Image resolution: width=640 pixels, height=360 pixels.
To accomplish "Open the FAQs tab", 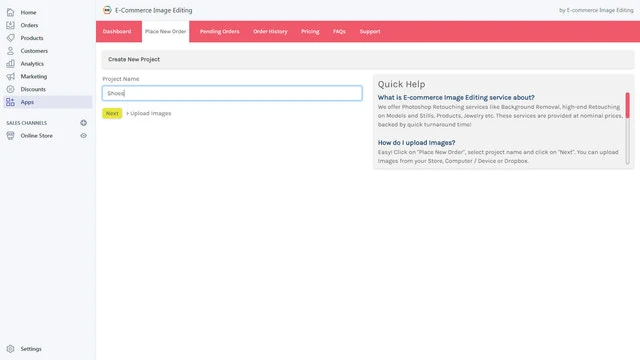I will pyautogui.click(x=339, y=31).
